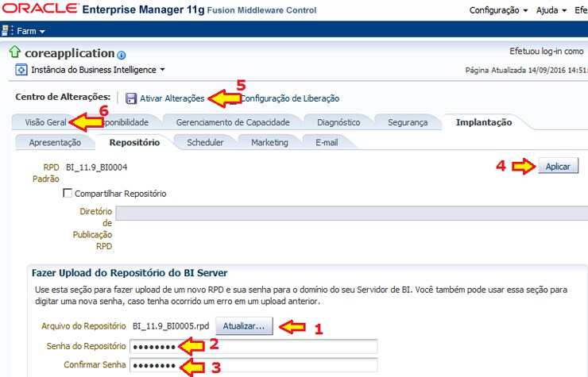The width and height of the screenshot is (588, 377).
Task: Click the Senha do Repositório password field
Action: 253,346
